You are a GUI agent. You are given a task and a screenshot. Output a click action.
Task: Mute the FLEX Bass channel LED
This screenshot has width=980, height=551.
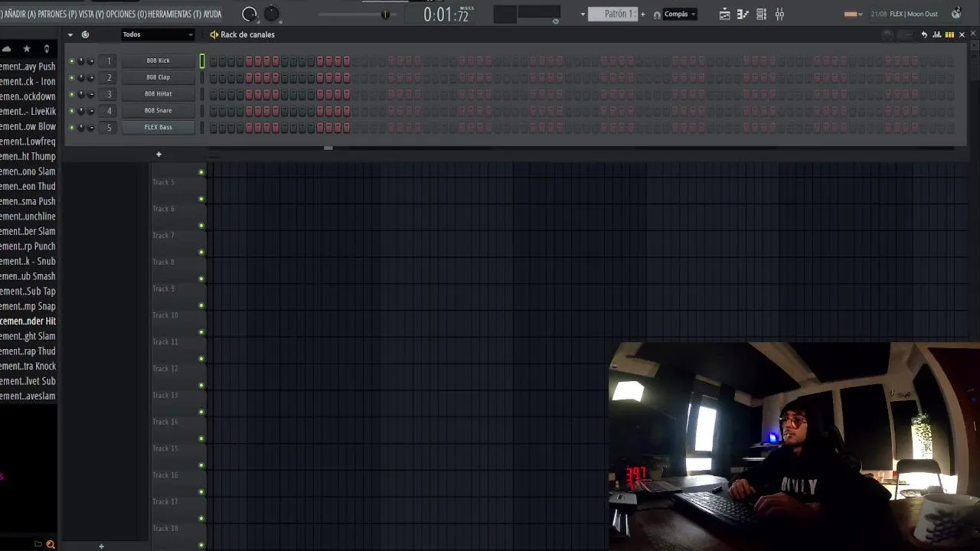point(71,127)
